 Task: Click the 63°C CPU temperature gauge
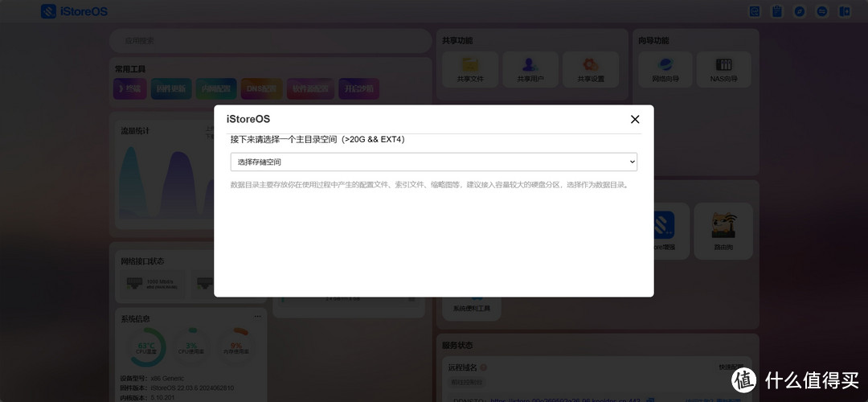point(146,348)
